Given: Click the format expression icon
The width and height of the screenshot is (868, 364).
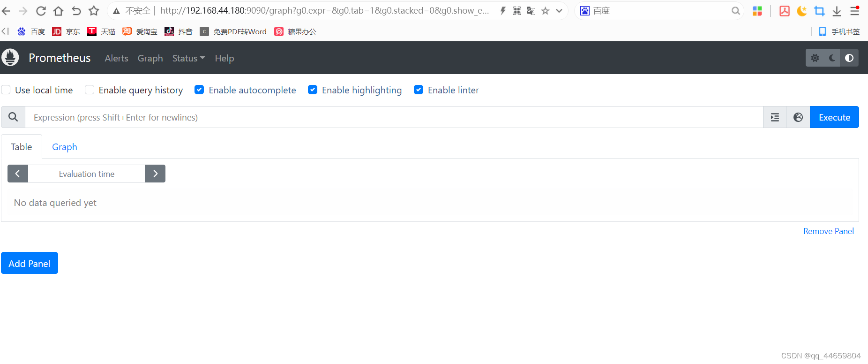Looking at the screenshot, I should tap(775, 117).
